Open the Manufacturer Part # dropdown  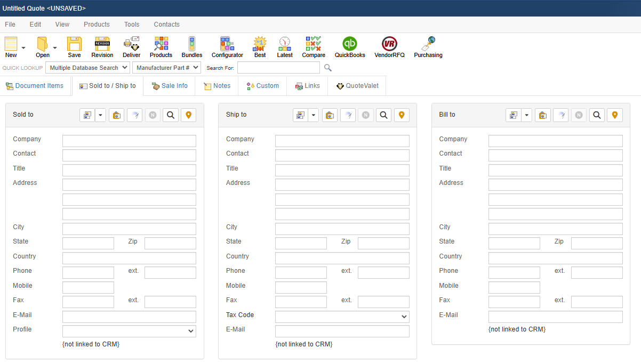[166, 68]
